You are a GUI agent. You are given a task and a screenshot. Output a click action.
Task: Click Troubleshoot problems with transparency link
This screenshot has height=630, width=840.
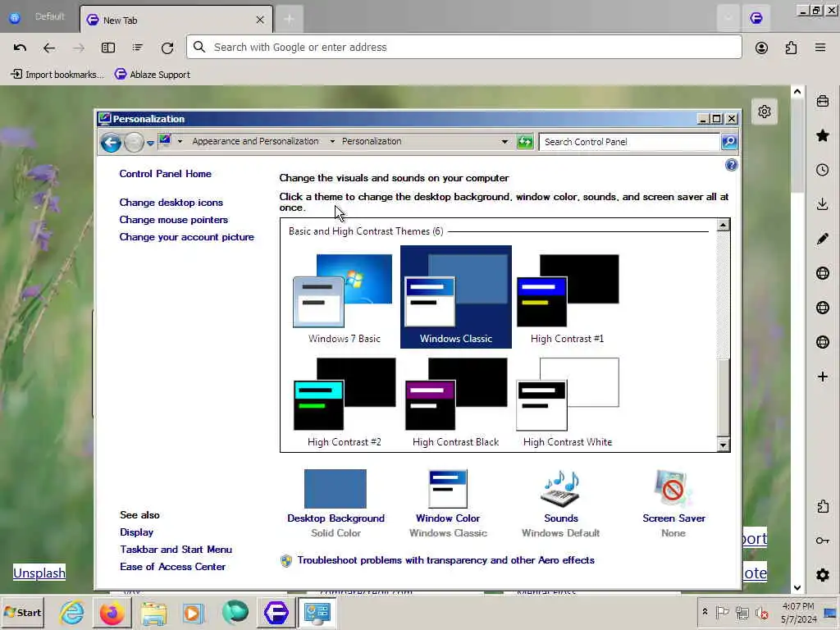tap(445, 559)
